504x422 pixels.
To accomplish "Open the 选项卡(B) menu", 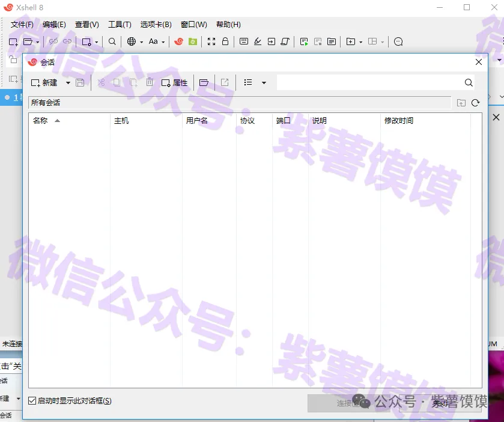I will 156,25.
